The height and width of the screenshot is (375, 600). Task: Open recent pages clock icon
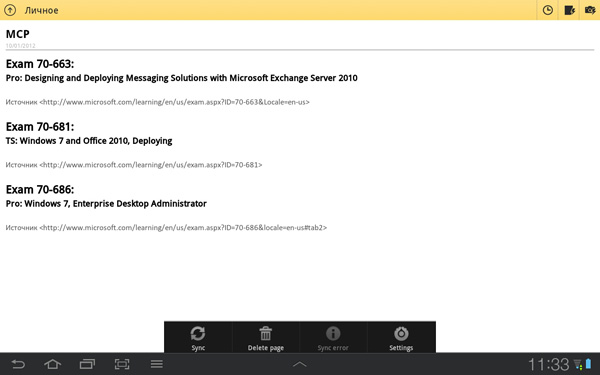(548, 10)
